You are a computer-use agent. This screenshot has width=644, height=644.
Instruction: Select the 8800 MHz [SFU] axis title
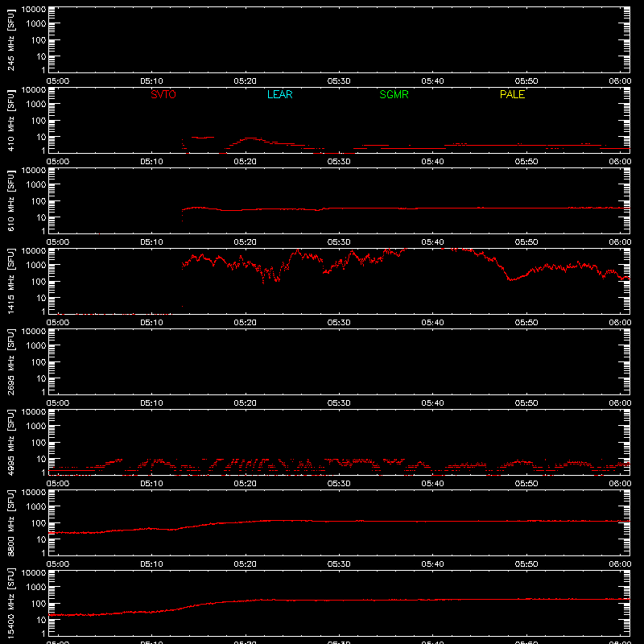coord(11,522)
